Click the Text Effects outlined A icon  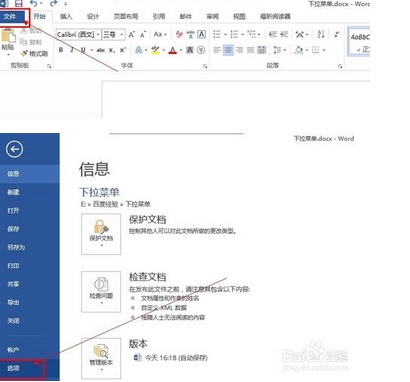(x=139, y=50)
